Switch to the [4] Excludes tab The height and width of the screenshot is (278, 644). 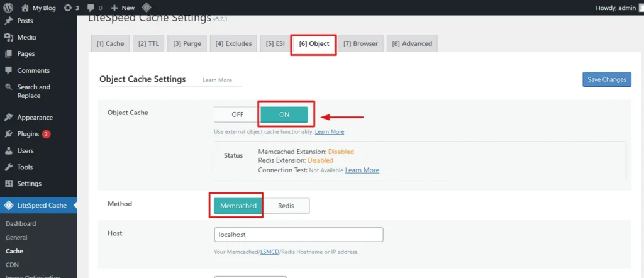pos(233,43)
